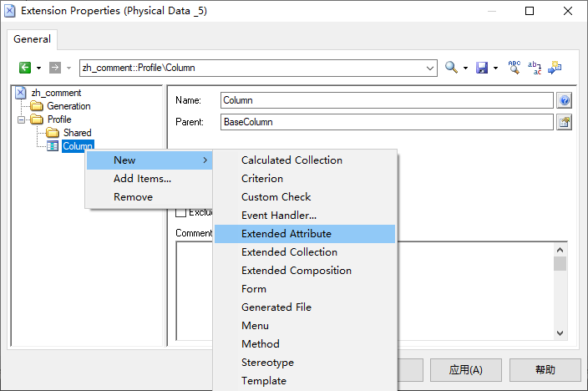
Task: Select the Profile folder
Action: click(59, 119)
